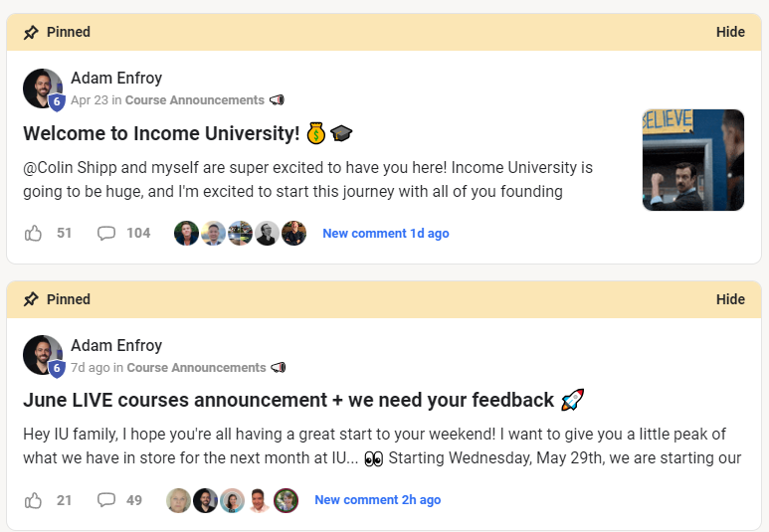Hide the second pinned June courses post

tap(730, 299)
